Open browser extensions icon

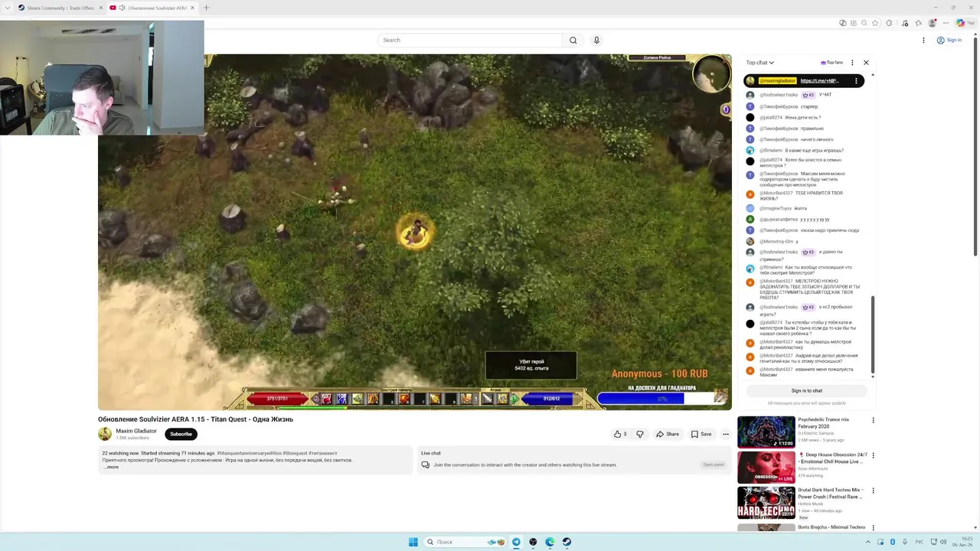click(x=890, y=23)
